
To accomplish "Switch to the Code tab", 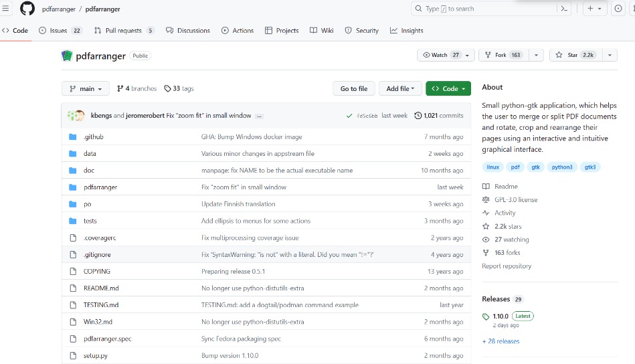I will pyautogui.click(x=15, y=31).
